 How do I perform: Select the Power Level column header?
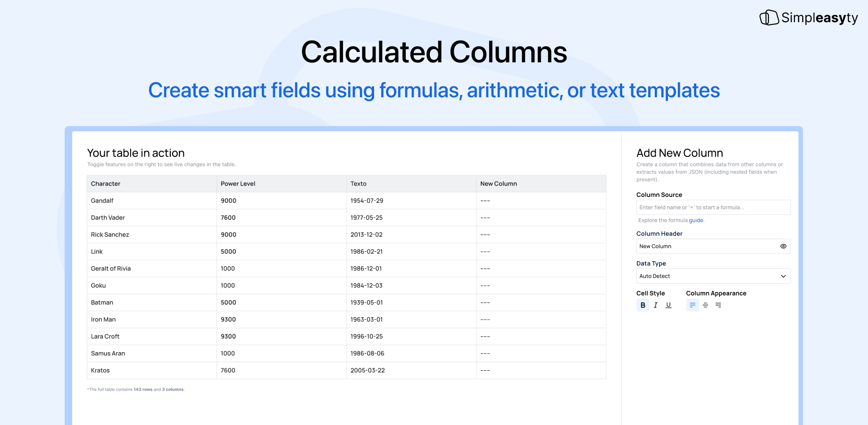[x=238, y=184]
